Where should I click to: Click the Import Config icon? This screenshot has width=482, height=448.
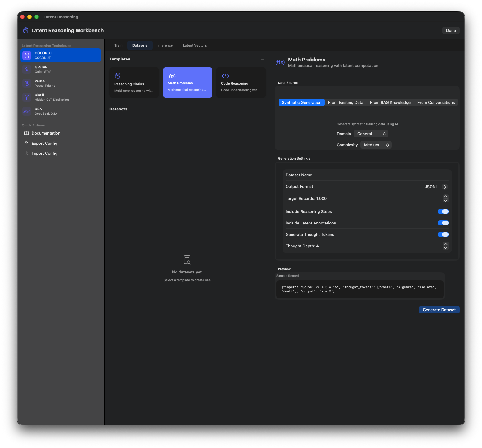tap(26, 153)
